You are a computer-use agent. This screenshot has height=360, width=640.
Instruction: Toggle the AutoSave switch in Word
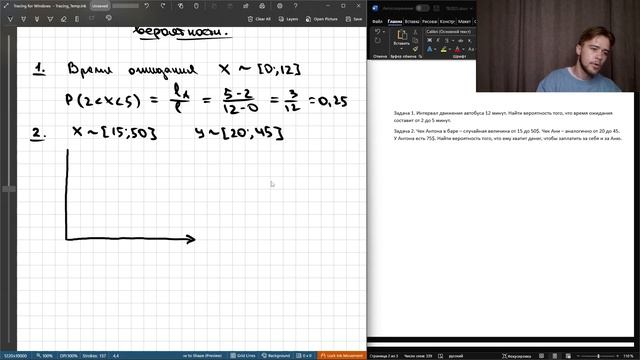422,8
